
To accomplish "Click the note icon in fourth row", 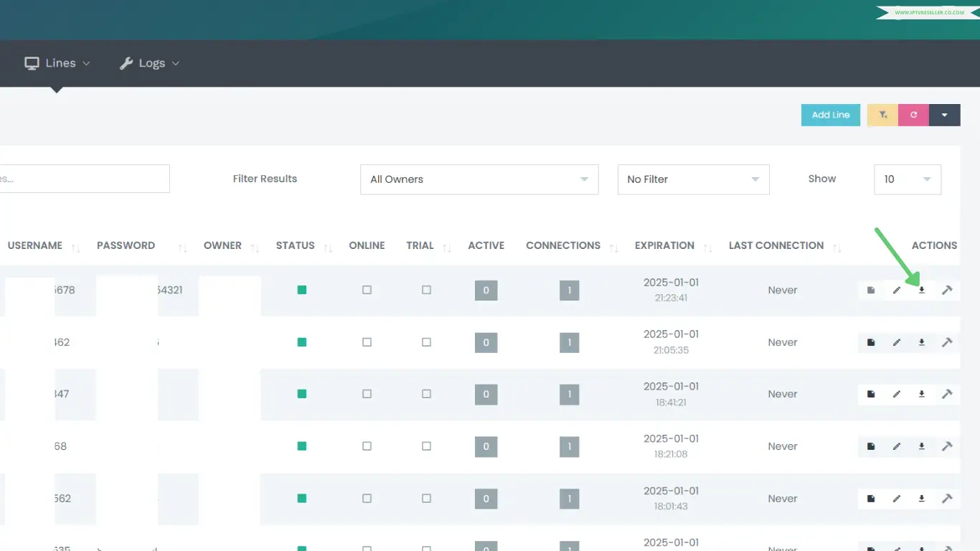I will (871, 446).
